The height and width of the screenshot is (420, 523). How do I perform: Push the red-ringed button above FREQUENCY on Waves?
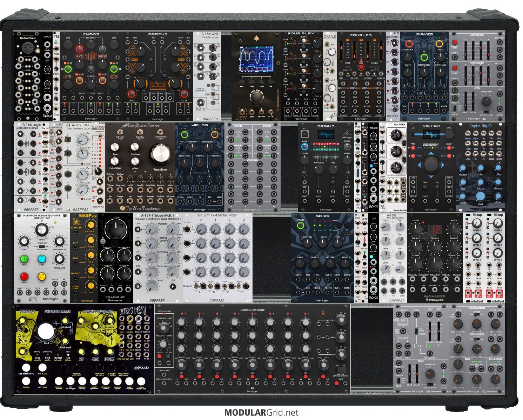tap(409, 44)
